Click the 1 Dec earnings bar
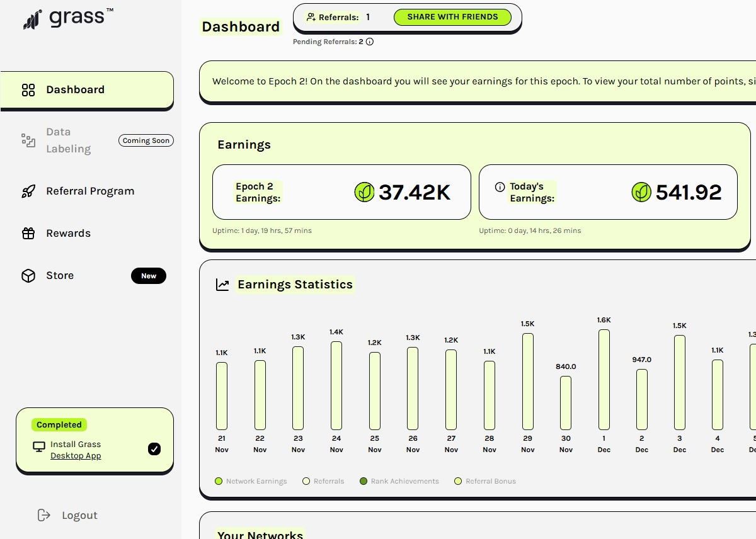Image resolution: width=756 pixels, height=539 pixels. [604, 380]
